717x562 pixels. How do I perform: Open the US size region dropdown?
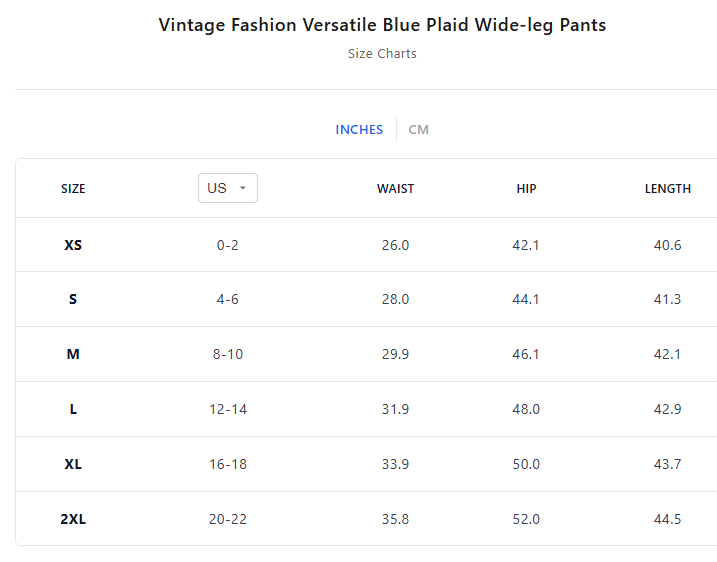tap(227, 188)
